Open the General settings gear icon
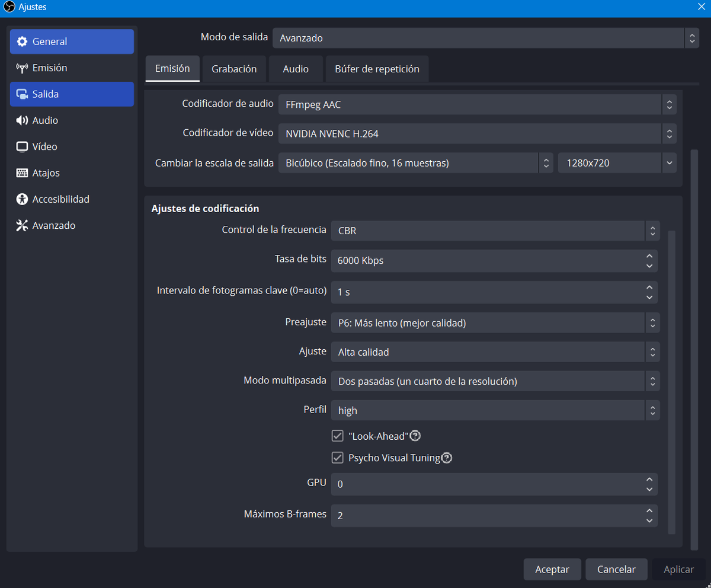 tap(22, 41)
